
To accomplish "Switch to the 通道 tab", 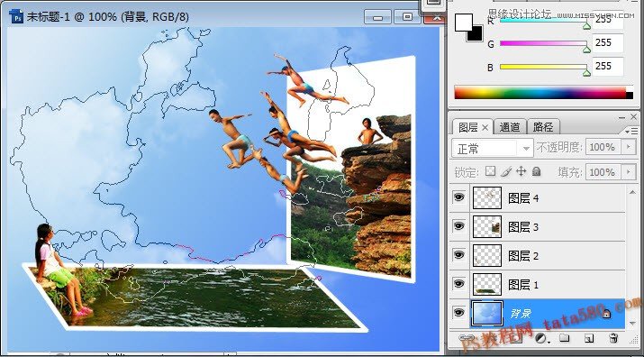I will [510, 127].
